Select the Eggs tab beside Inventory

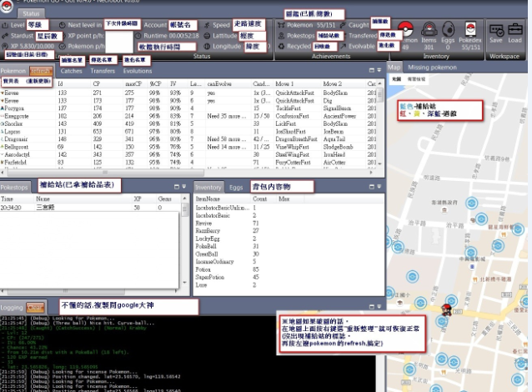pyautogui.click(x=237, y=187)
